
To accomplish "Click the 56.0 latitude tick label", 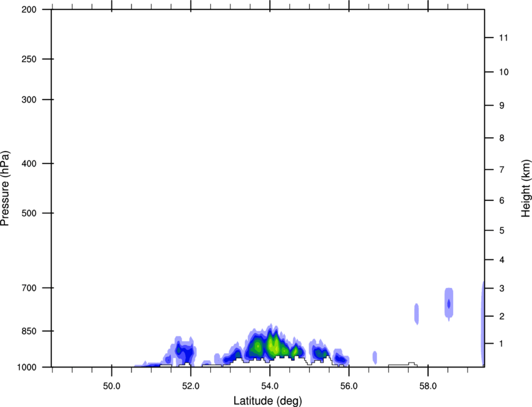I will [349, 386].
